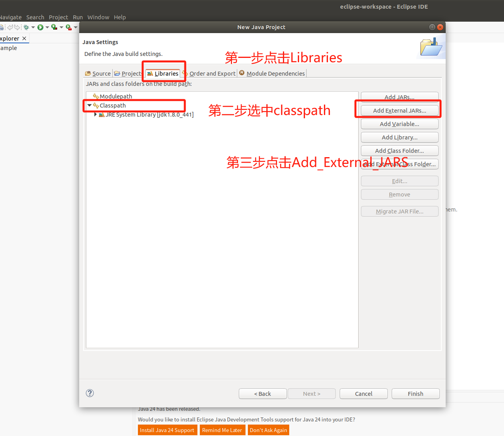Click the Don't Ask Again button
504x436 pixels.
pos(268,430)
